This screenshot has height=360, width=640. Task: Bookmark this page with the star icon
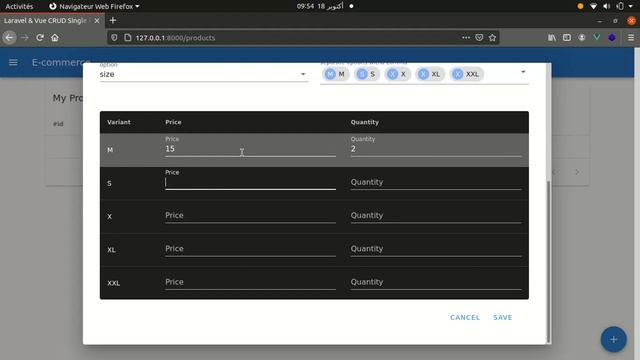coord(492,38)
